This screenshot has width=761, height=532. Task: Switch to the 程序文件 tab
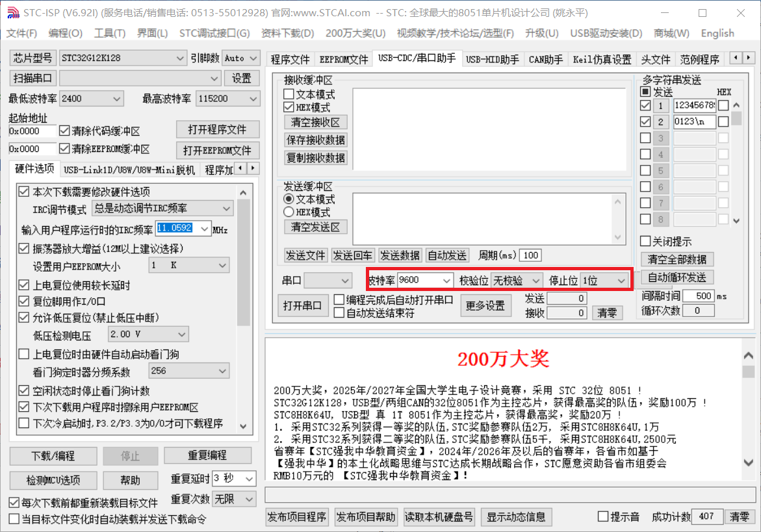pyautogui.click(x=290, y=59)
